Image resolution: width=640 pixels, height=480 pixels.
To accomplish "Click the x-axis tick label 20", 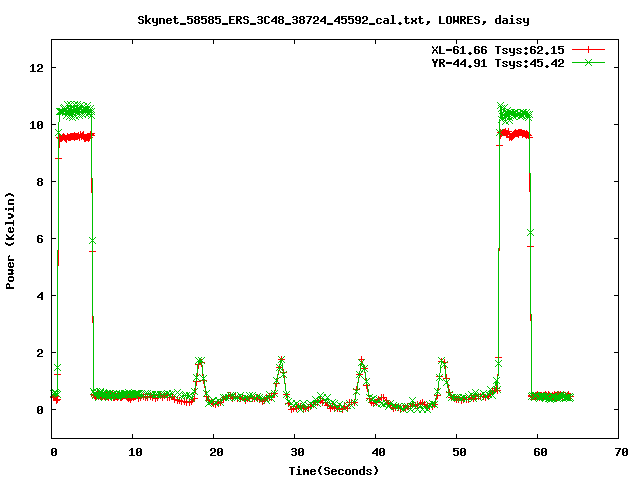I will [x=216, y=452].
